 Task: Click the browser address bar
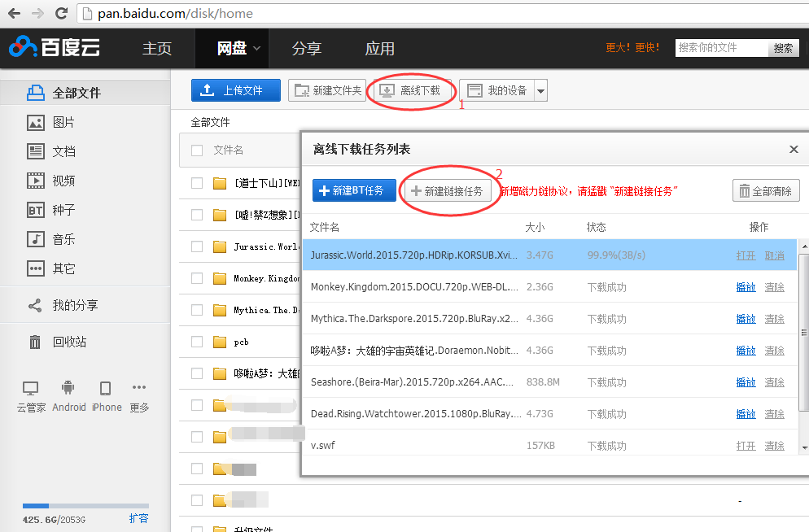444,13
